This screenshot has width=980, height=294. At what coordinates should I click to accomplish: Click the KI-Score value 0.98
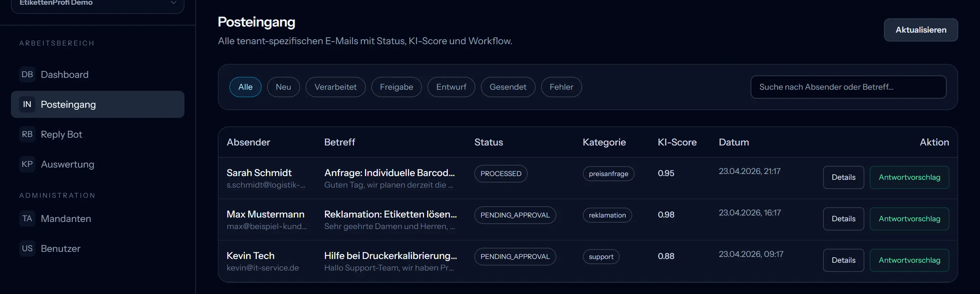tap(666, 214)
